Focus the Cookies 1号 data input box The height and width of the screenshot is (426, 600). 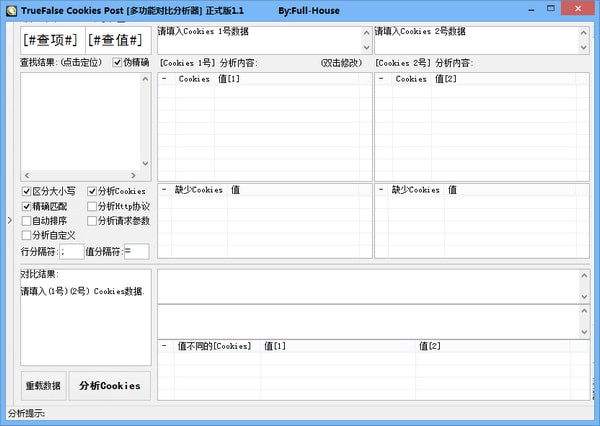click(258, 40)
